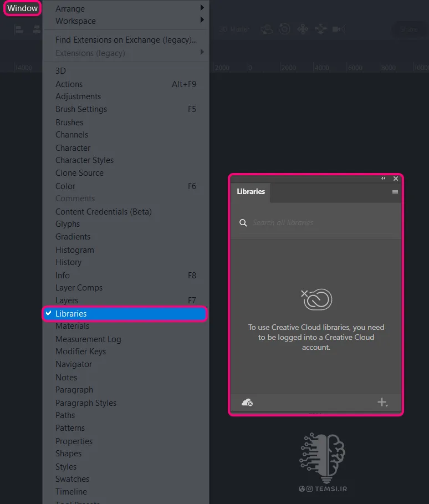Expand the Workspace submenu
Screen dimensions: 429x504
click(x=126, y=21)
